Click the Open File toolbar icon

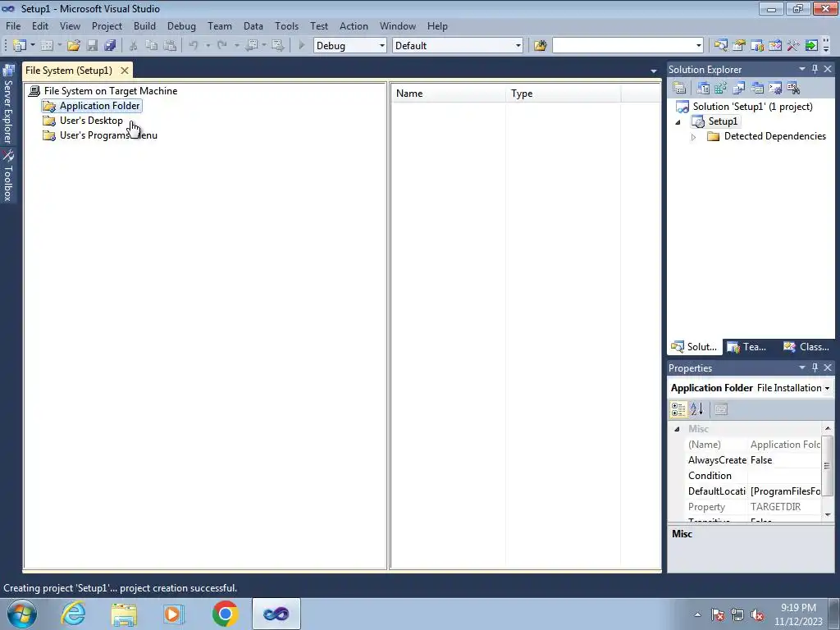tap(74, 46)
